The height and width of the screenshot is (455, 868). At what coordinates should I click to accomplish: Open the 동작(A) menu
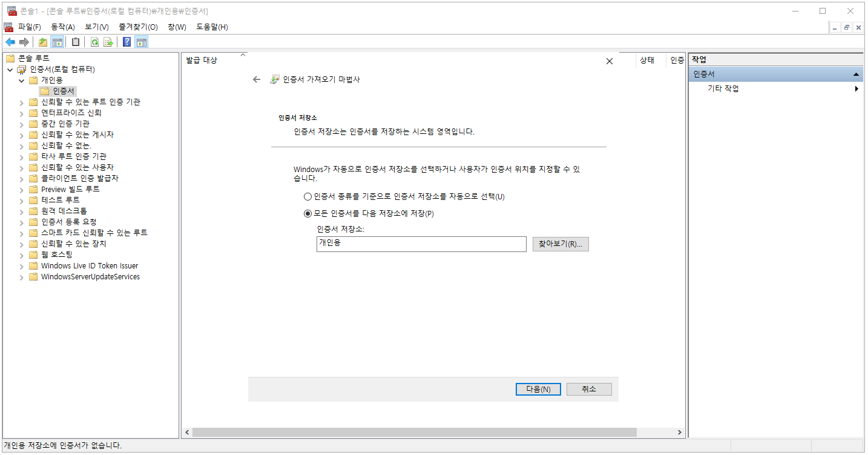pyautogui.click(x=63, y=27)
